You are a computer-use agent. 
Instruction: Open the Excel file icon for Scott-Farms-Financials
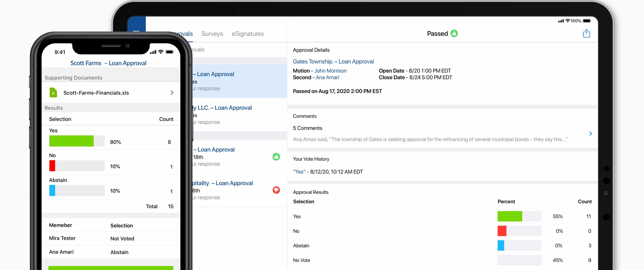point(53,92)
